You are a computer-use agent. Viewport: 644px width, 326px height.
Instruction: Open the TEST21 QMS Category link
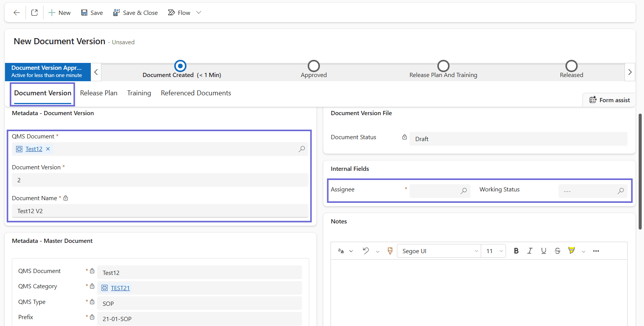point(120,288)
